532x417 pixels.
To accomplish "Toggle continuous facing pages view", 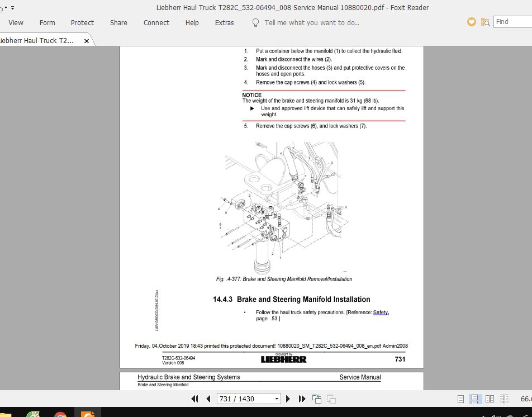I will tap(505, 399).
